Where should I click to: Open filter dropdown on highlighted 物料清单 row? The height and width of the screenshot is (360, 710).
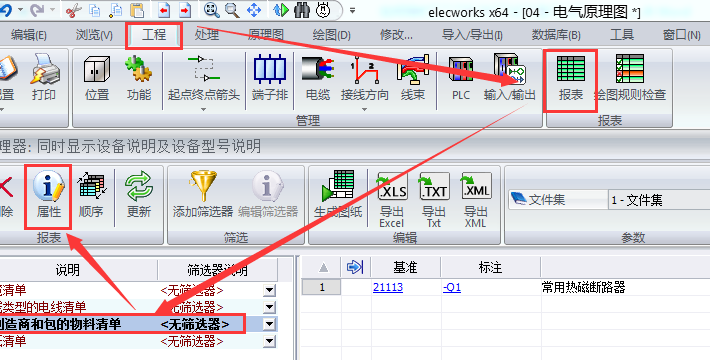[x=269, y=324]
